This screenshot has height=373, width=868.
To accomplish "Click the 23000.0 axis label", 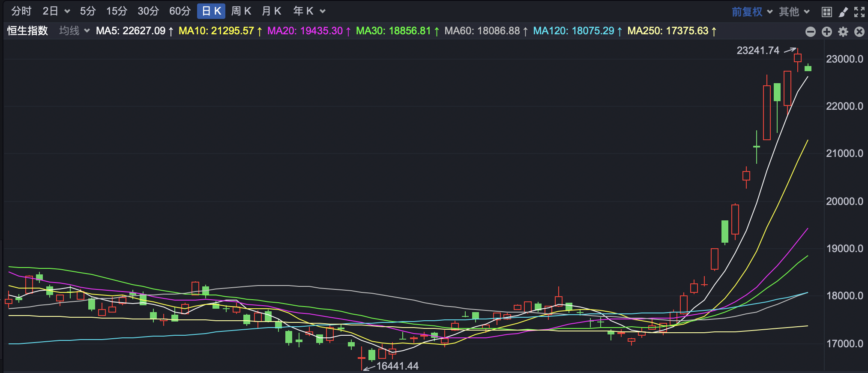I will click(x=844, y=59).
